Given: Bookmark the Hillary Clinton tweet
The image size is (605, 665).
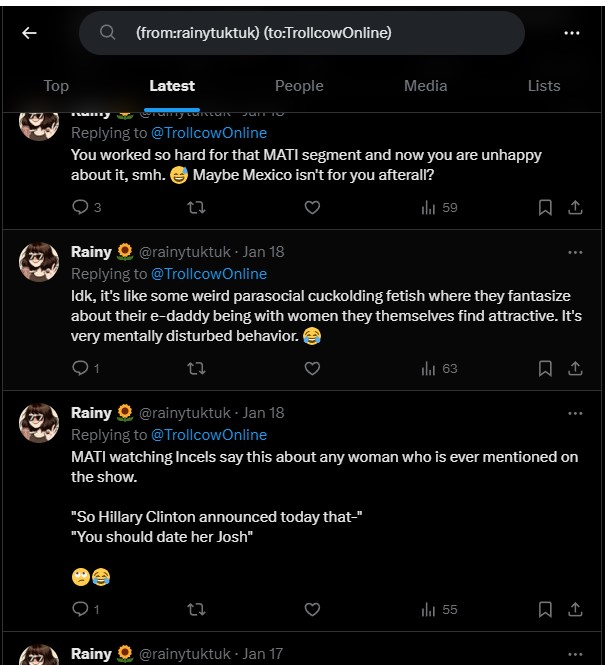Looking at the screenshot, I should [x=545, y=608].
